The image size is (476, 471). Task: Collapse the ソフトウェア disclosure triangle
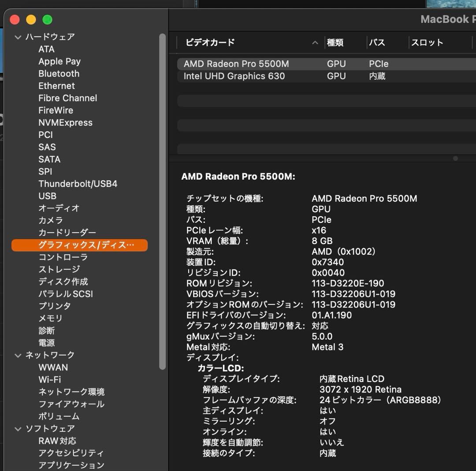(x=18, y=429)
